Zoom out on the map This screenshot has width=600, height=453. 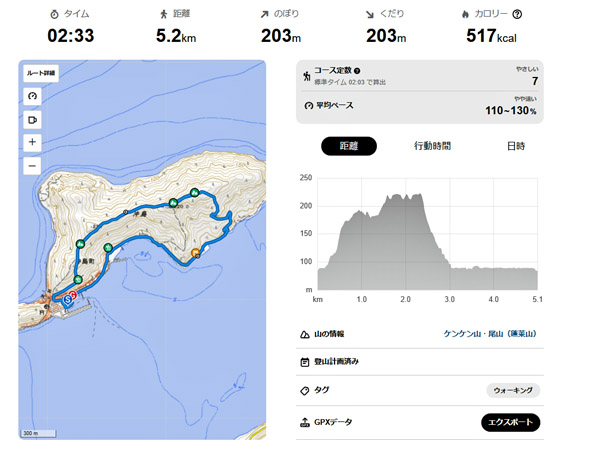(x=33, y=165)
